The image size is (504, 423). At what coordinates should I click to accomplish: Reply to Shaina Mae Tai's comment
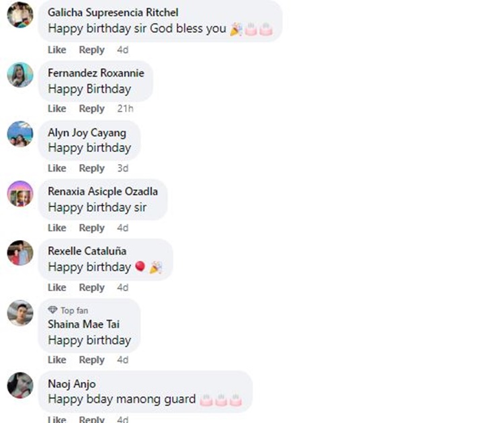92,360
